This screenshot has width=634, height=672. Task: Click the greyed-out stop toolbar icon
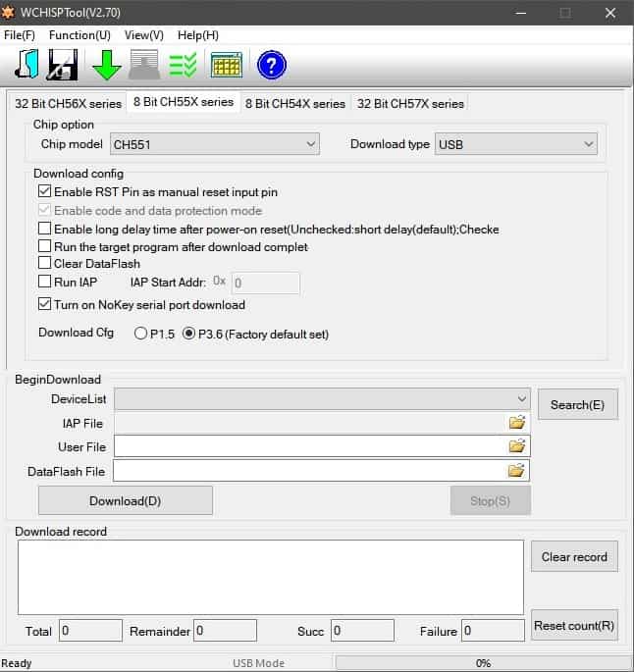(144, 65)
